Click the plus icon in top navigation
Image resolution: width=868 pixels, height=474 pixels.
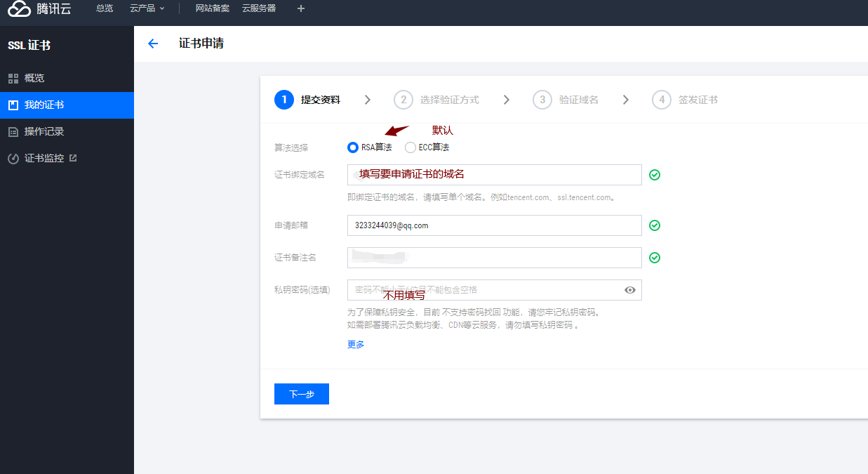coord(301,8)
